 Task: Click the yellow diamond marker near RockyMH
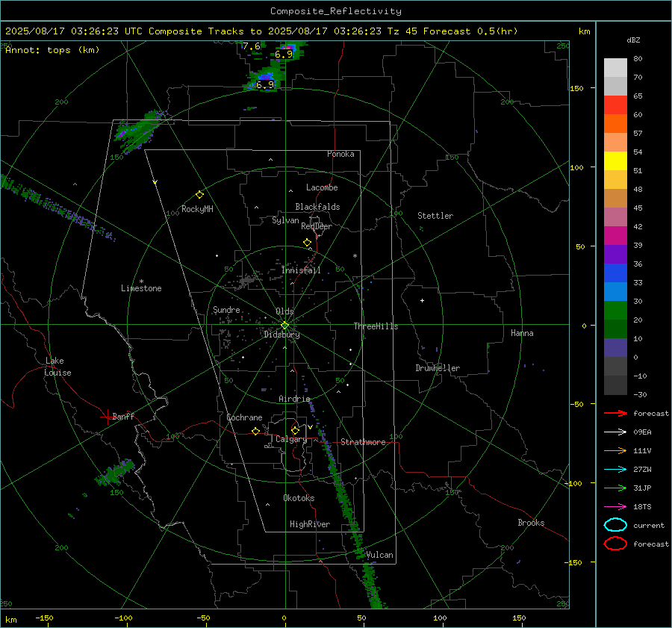point(199,195)
